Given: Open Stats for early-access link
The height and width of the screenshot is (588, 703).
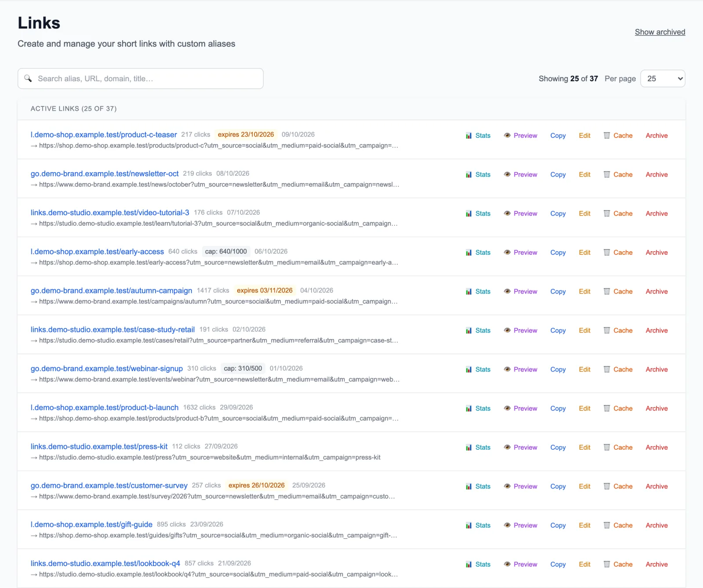Looking at the screenshot, I should pos(478,253).
